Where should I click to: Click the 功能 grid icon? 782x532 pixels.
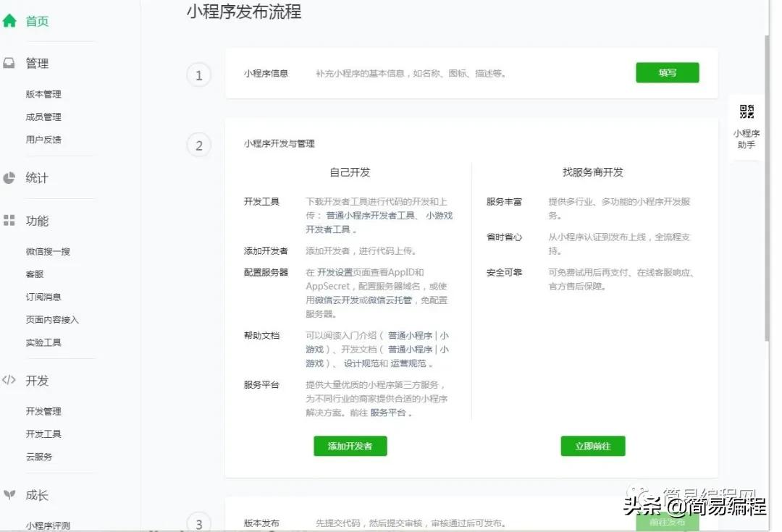coord(9,221)
